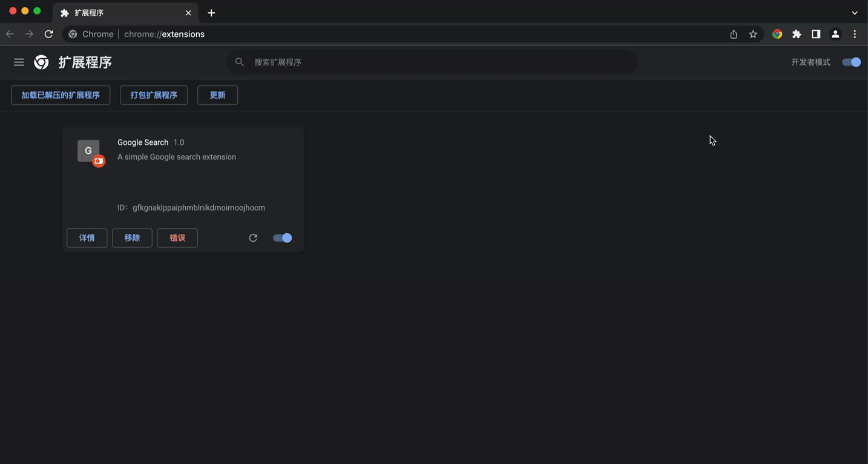Go back with browser back arrow
Screen dimensions: 868x464
point(10,34)
